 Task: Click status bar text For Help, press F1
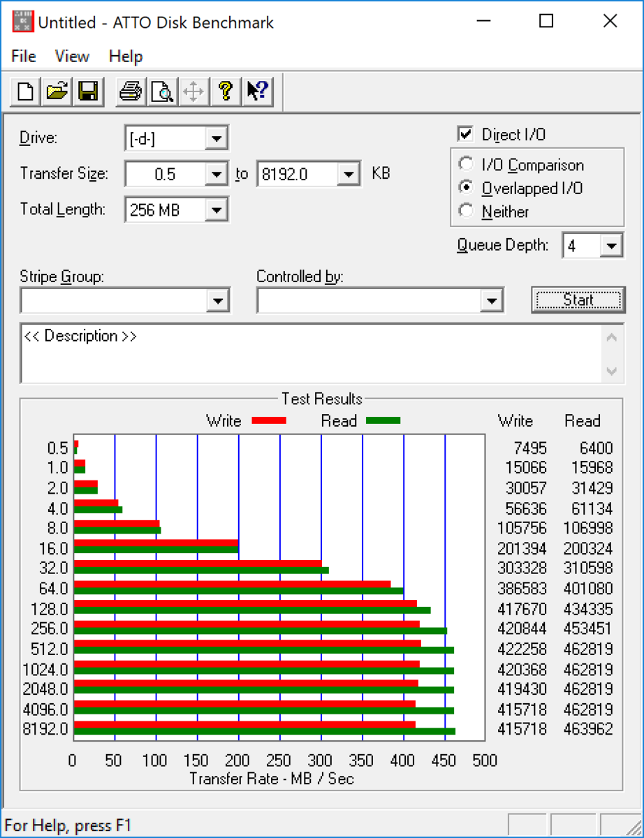pos(67,825)
